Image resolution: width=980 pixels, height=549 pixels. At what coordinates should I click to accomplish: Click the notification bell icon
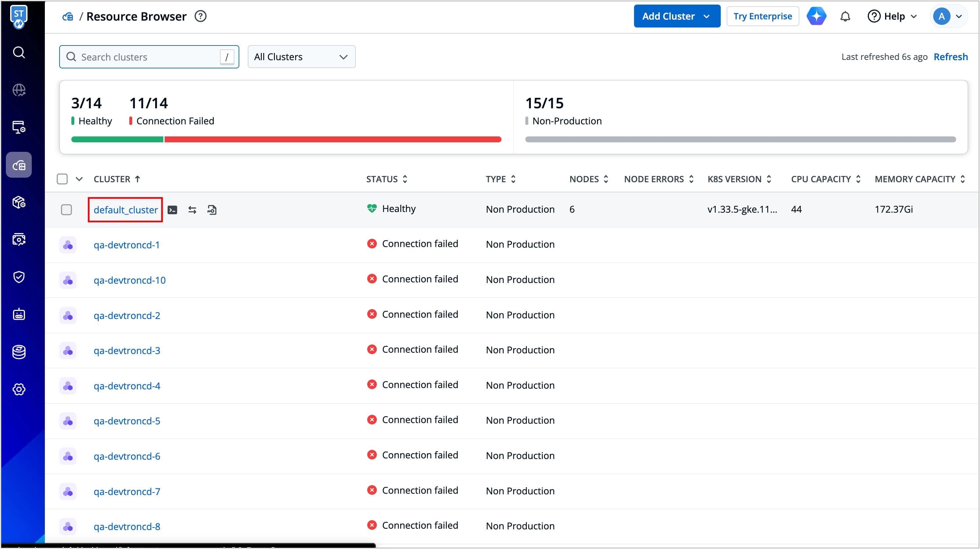(845, 16)
